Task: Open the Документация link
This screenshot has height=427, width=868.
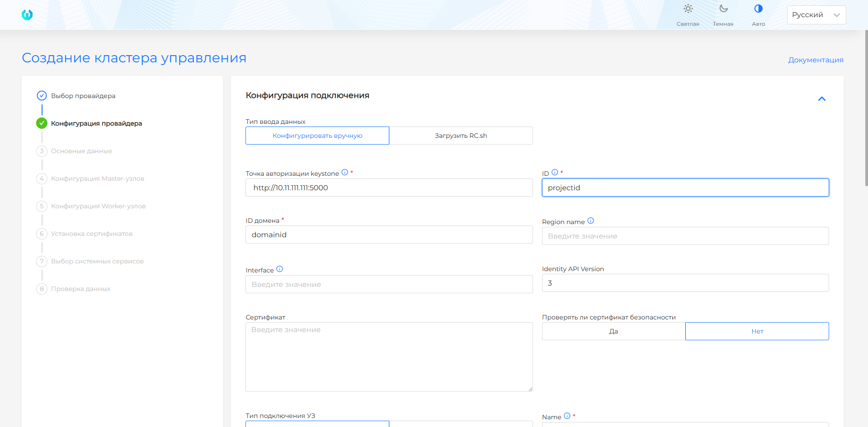Action: pyautogui.click(x=816, y=59)
